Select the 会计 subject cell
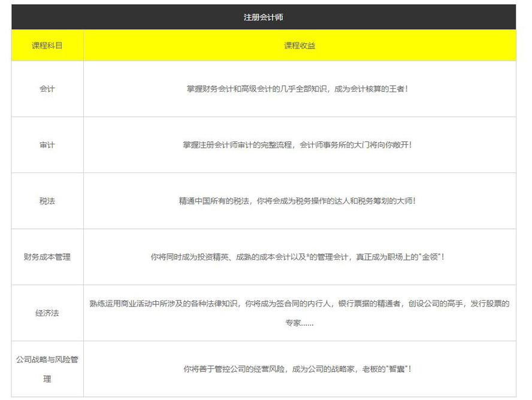Screen dimensions: 532x400 (47, 89)
